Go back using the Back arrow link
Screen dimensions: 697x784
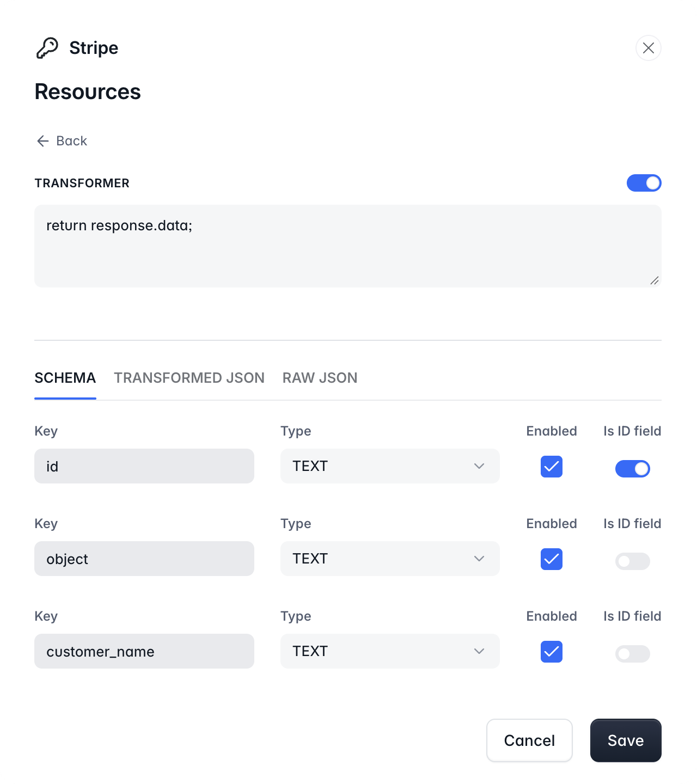(62, 141)
